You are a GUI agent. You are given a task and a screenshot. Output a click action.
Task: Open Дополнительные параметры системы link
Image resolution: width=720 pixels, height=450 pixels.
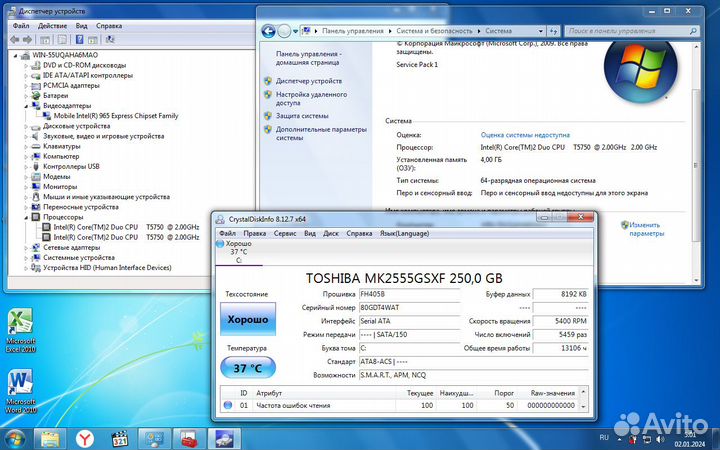coord(321,134)
